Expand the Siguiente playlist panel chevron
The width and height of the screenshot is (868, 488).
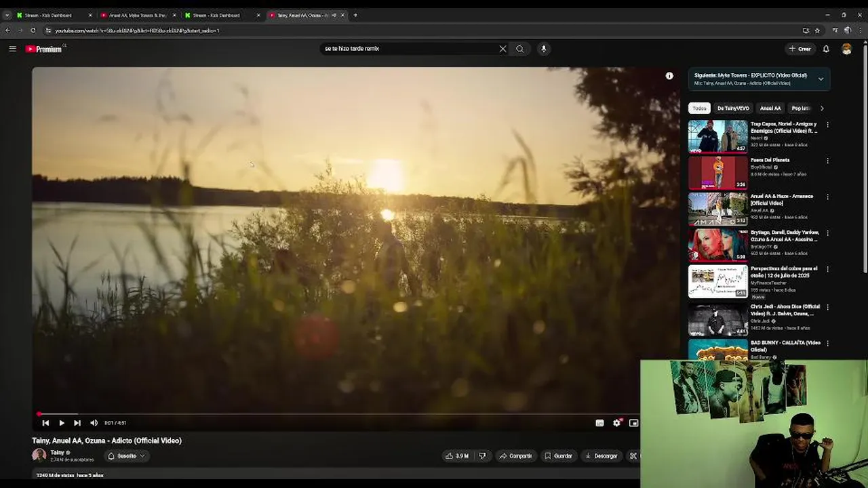pyautogui.click(x=821, y=79)
